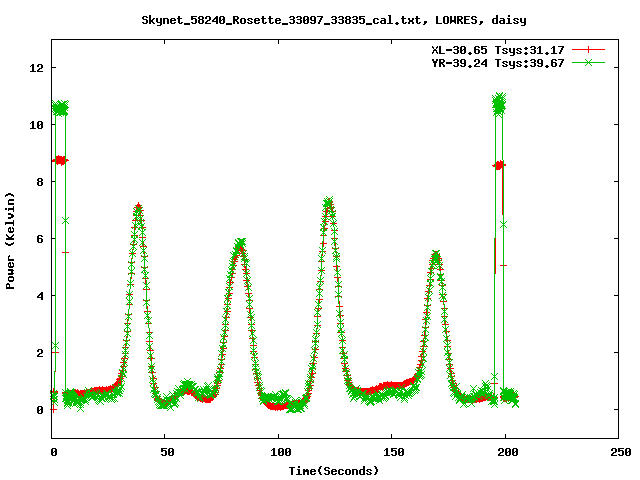This screenshot has height=480, width=640.
Task: Click the x-axis tick label 150
Action: pyautogui.click(x=394, y=452)
